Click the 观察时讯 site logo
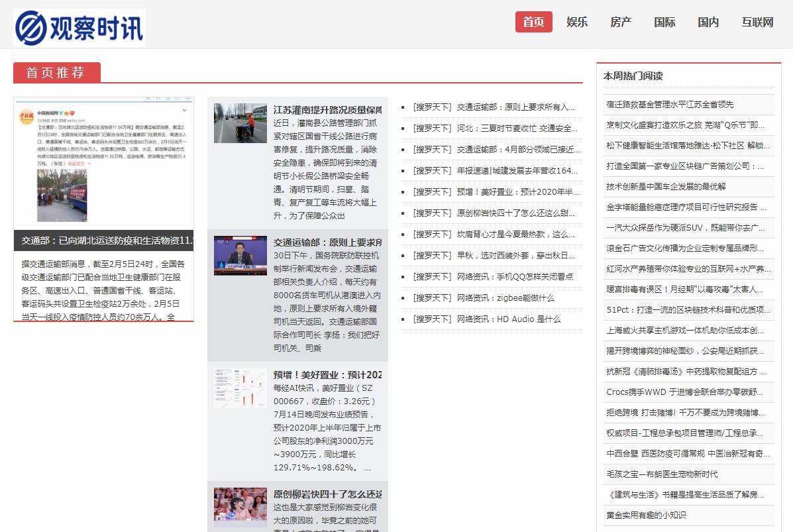793x532 pixels. coord(79,28)
